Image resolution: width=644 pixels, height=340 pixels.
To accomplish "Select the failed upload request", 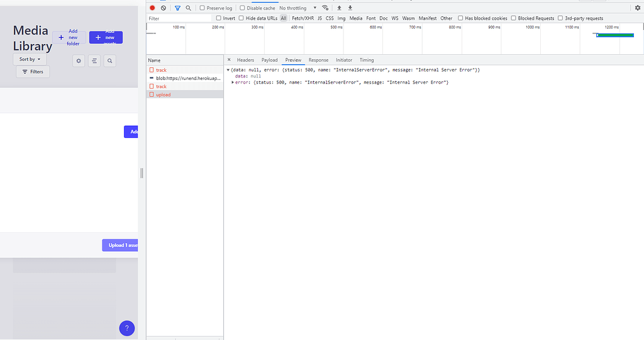I will (x=163, y=94).
